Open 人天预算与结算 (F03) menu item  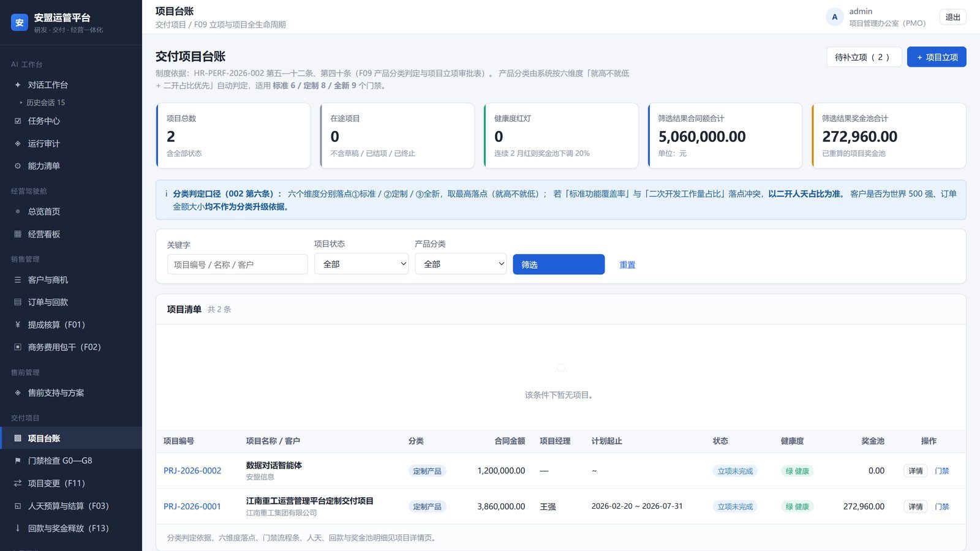click(x=71, y=506)
